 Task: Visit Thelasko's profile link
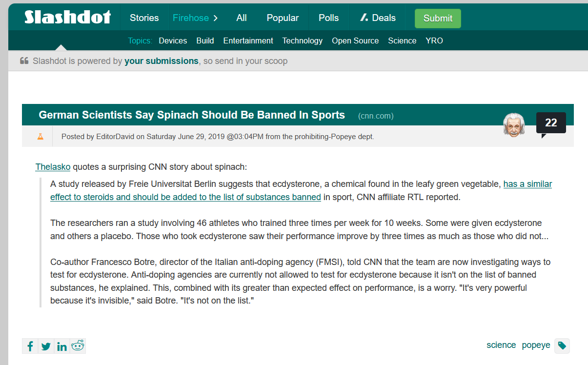pos(53,166)
